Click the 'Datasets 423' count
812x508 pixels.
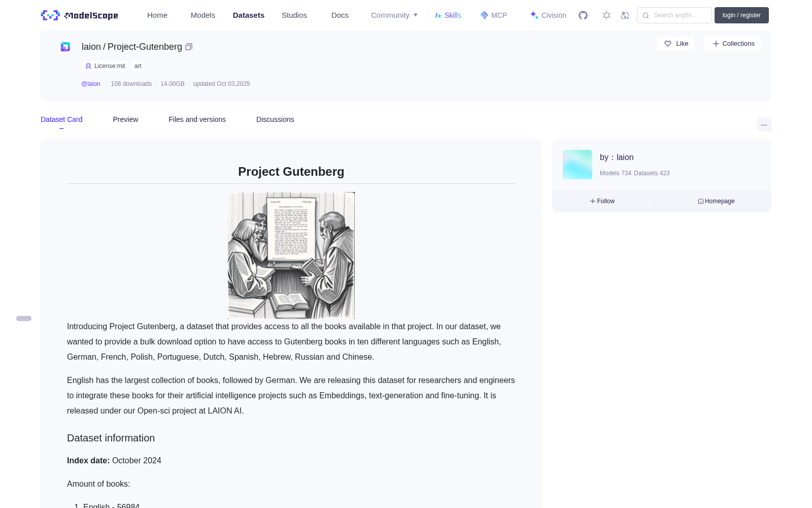[x=652, y=173]
